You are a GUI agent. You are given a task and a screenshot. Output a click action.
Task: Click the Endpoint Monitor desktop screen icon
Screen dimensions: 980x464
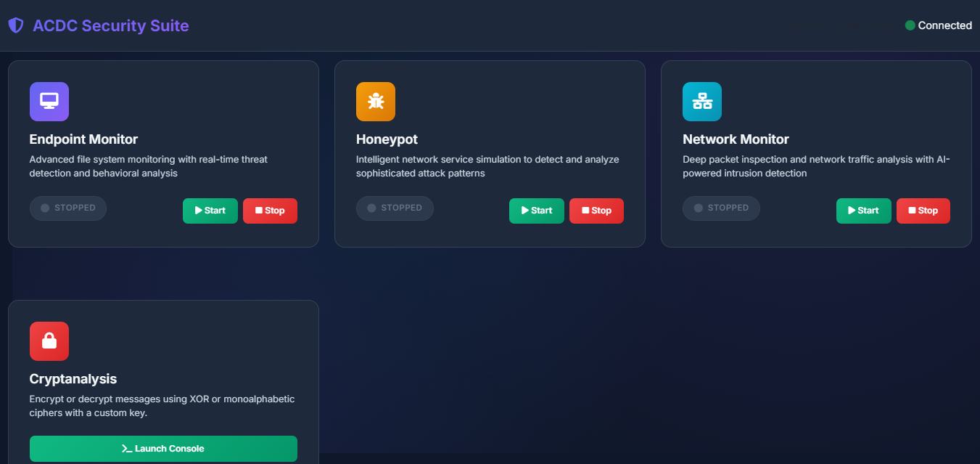pos(49,101)
